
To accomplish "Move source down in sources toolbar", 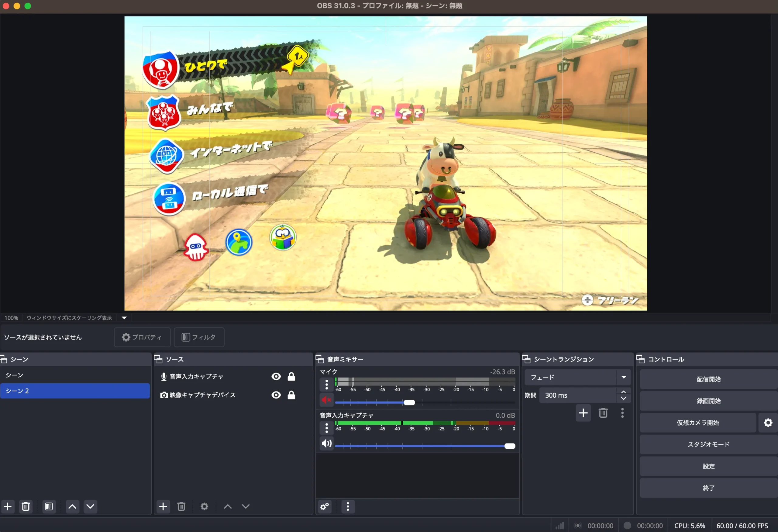I will 246,506.
